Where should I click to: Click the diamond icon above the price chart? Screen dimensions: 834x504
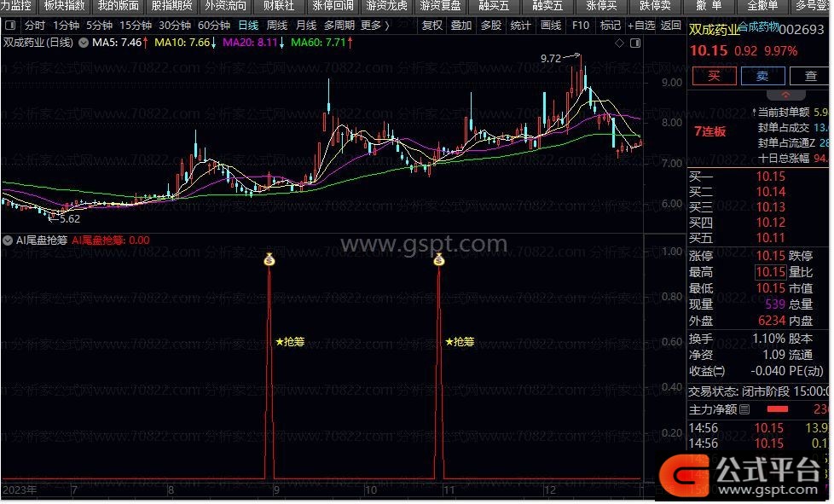click(x=619, y=43)
